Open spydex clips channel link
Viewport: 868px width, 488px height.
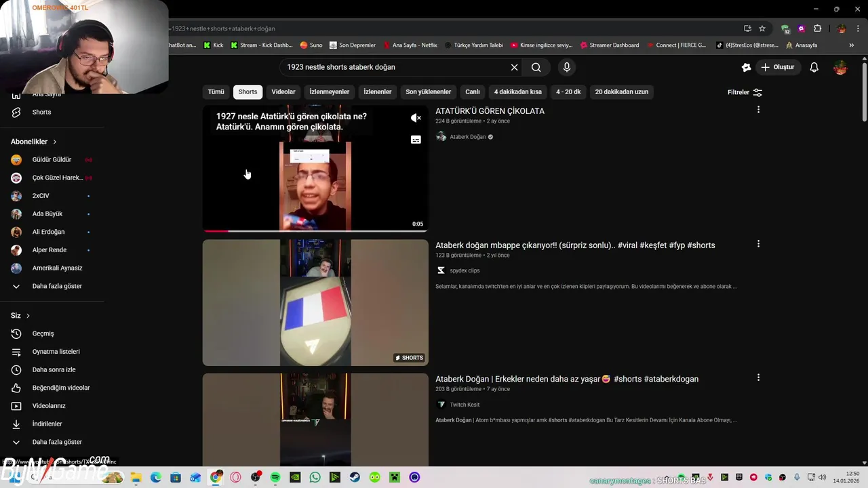465,270
